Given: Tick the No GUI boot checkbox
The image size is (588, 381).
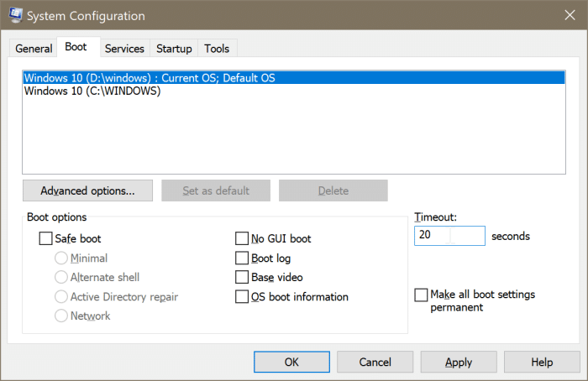Looking at the screenshot, I should coord(242,238).
